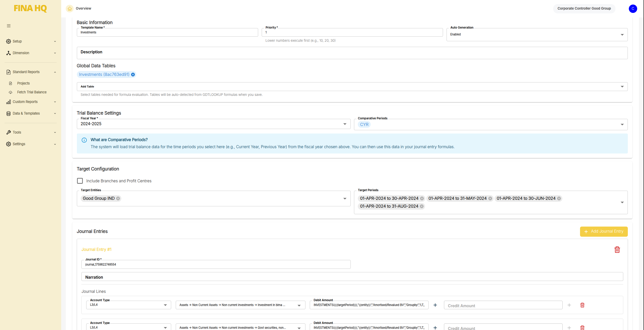Viewport: 644px width, 330px height.
Task: Click the info icon about Comparative Periods
Action: pos(84,140)
